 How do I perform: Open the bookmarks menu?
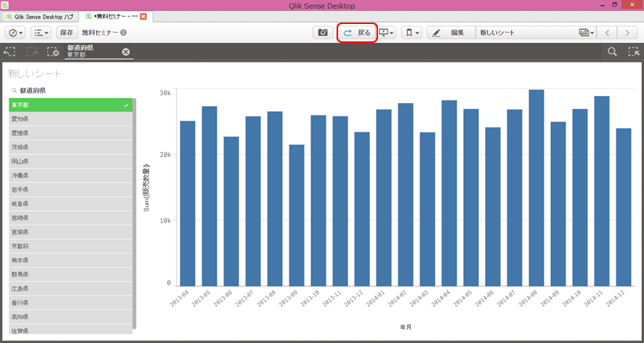[x=411, y=33]
